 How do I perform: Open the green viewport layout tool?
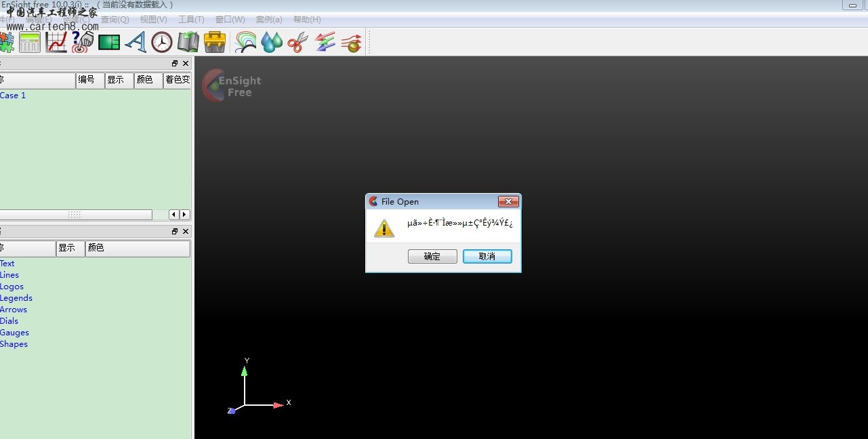pyautogui.click(x=108, y=43)
